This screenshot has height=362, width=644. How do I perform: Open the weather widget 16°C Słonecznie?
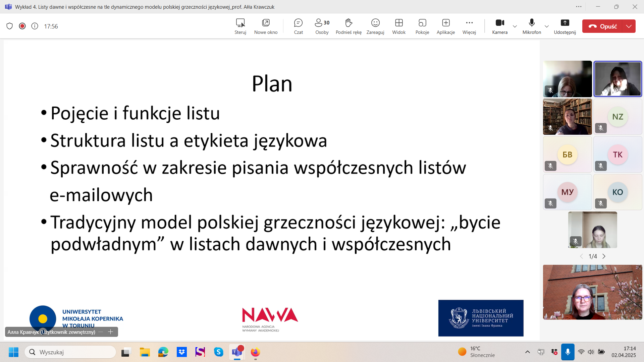point(476,352)
